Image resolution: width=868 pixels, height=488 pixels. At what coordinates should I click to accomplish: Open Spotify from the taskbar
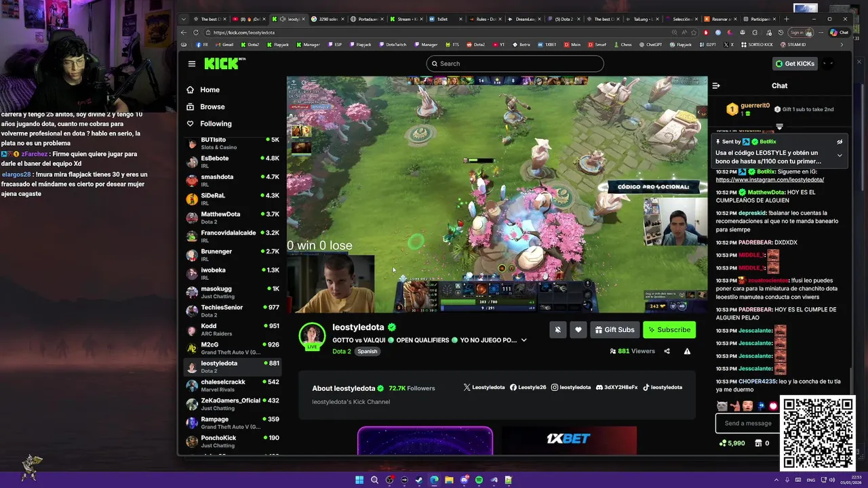pyautogui.click(x=479, y=480)
